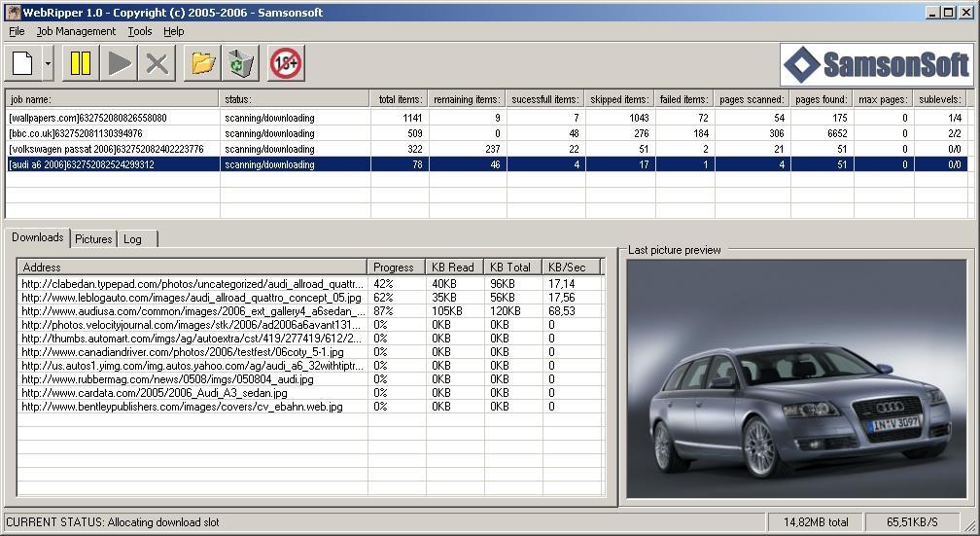Click the 'sucessfull items:' column header
Viewport: 980px width, 536px height.
pos(545,99)
